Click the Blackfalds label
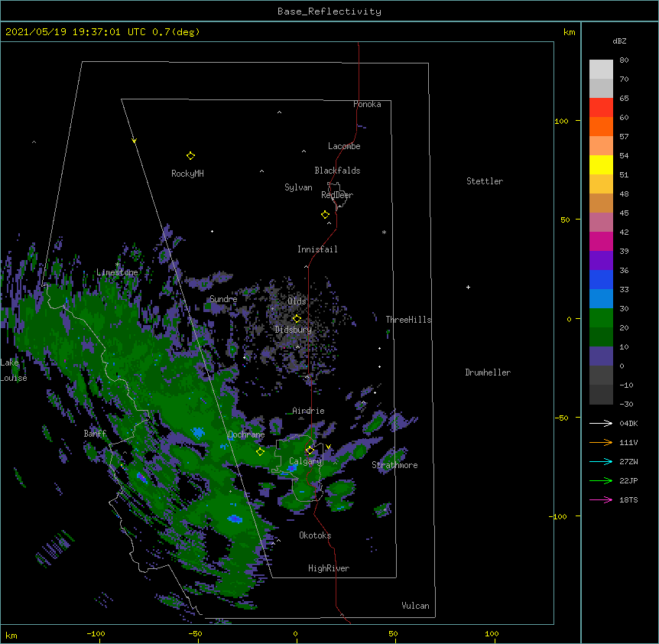The width and height of the screenshot is (659, 644). coord(337,171)
